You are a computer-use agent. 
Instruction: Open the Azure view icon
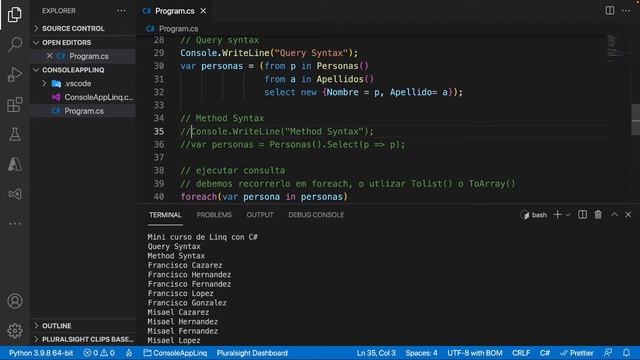tap(15, 164)
